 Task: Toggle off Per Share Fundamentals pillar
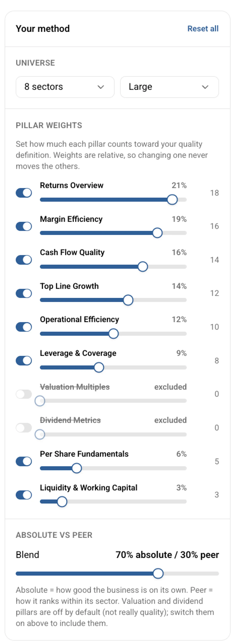point(24,461)
